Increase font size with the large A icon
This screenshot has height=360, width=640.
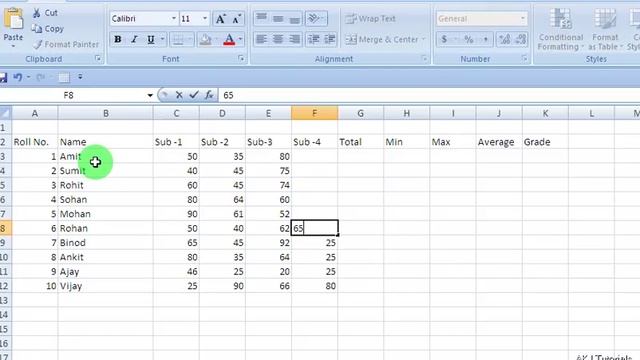[x=220, y=19]
